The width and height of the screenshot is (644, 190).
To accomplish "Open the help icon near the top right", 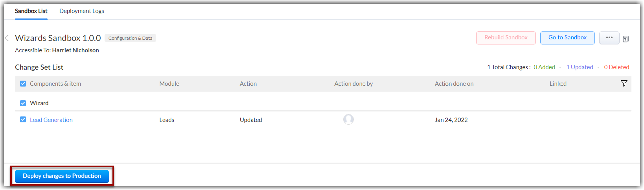I will coord(626,39).
